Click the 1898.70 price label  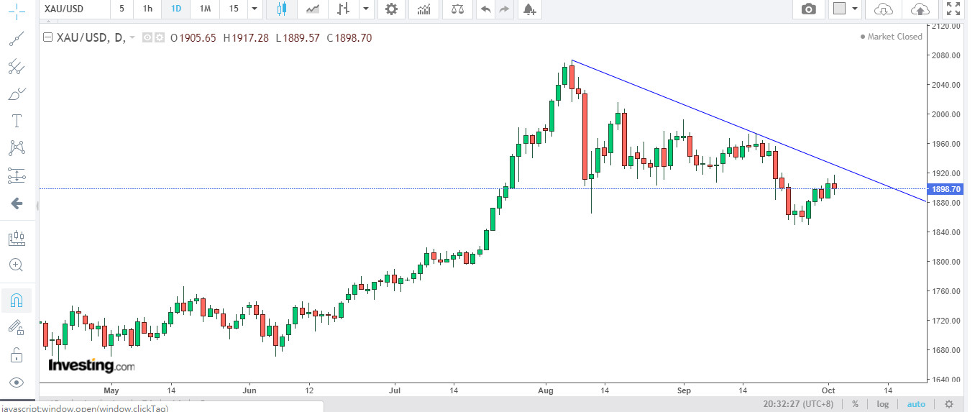click(945, 189)
